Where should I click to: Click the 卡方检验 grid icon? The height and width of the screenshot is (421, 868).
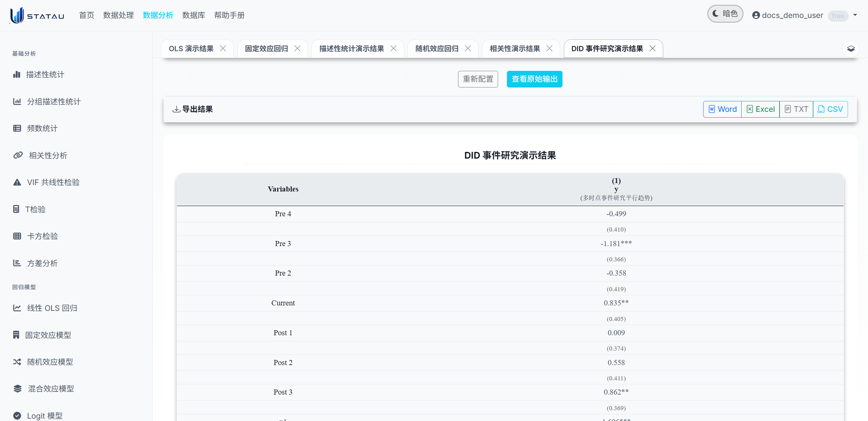(x=17, y=236)
